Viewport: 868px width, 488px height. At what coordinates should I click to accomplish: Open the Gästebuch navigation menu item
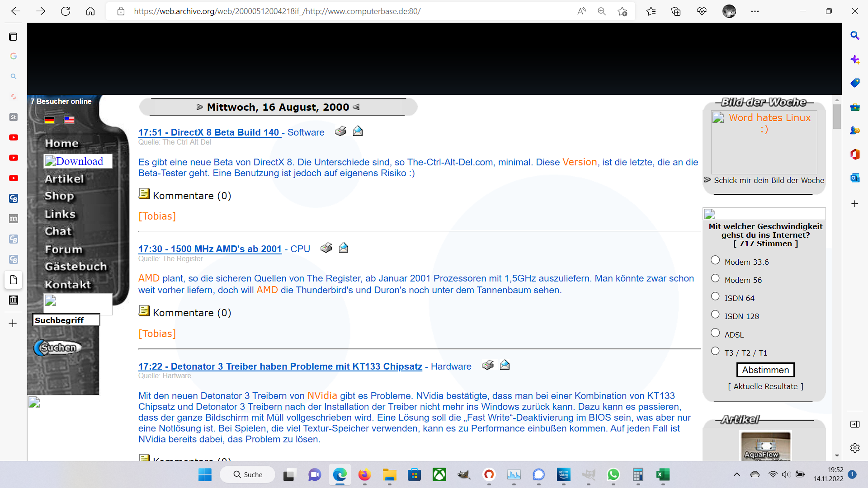point(75,267)
